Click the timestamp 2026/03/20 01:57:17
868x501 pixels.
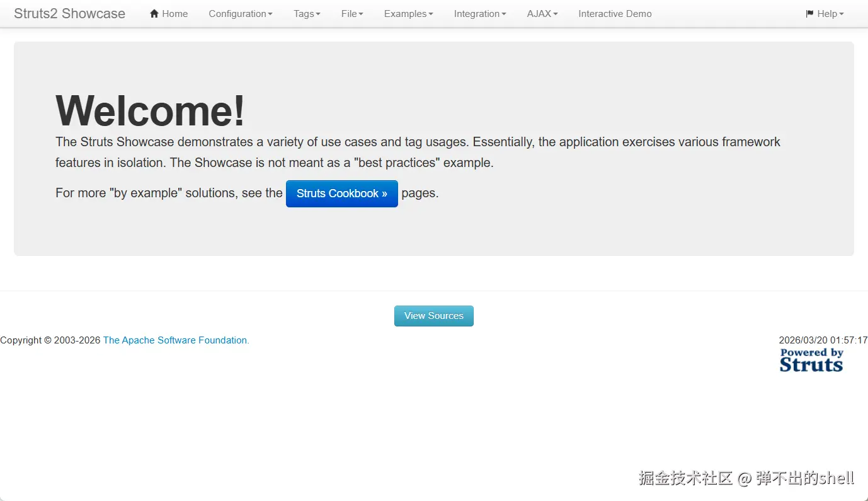pyautogui.click(x=823, y=340)
